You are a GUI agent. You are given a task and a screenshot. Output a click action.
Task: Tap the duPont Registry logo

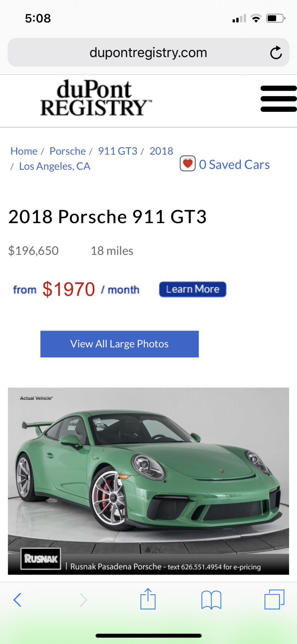96,98
